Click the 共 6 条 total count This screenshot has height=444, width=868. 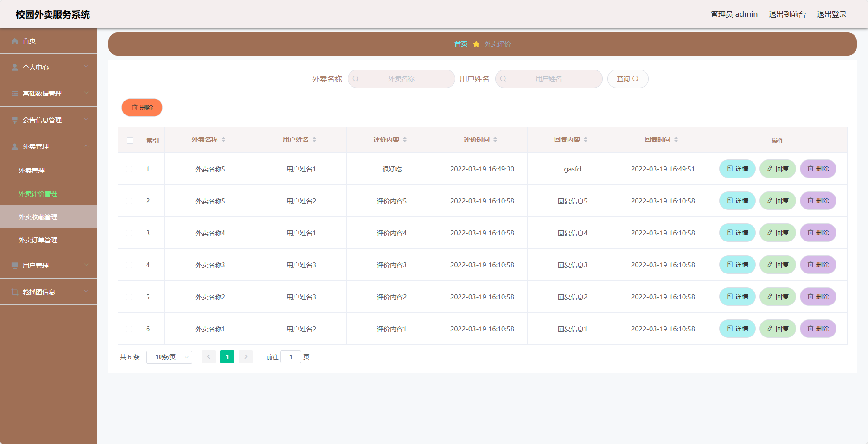tap(130, 357)
